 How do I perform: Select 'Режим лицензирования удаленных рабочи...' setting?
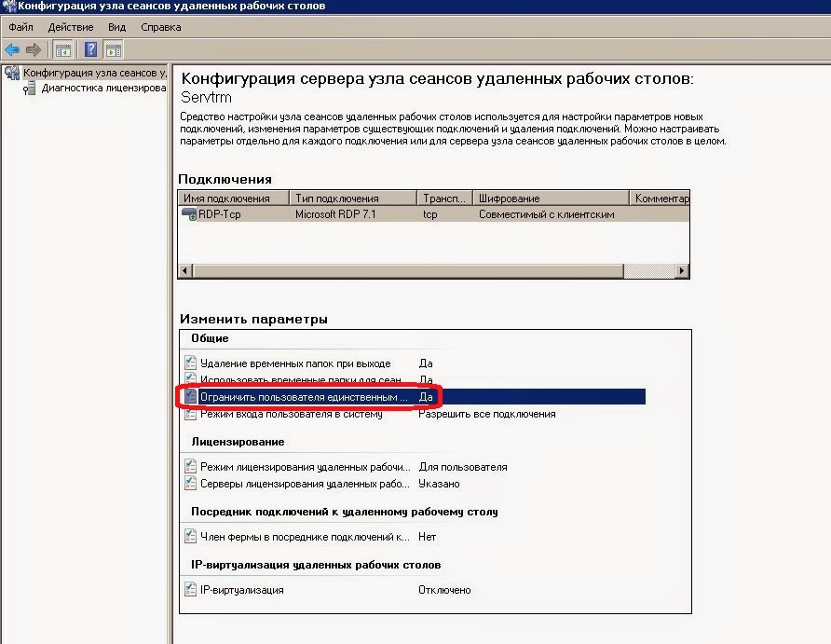[x=306, y=467]
